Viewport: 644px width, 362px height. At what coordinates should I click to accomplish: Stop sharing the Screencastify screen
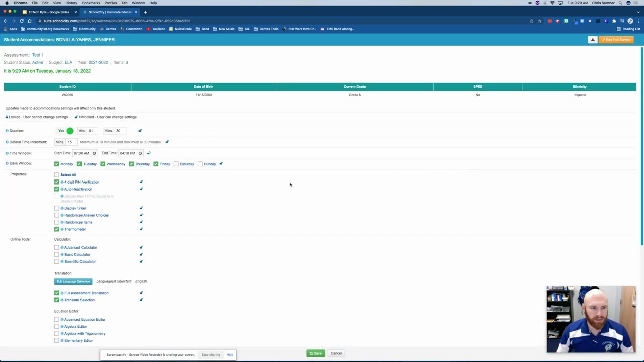pos(211,355)
